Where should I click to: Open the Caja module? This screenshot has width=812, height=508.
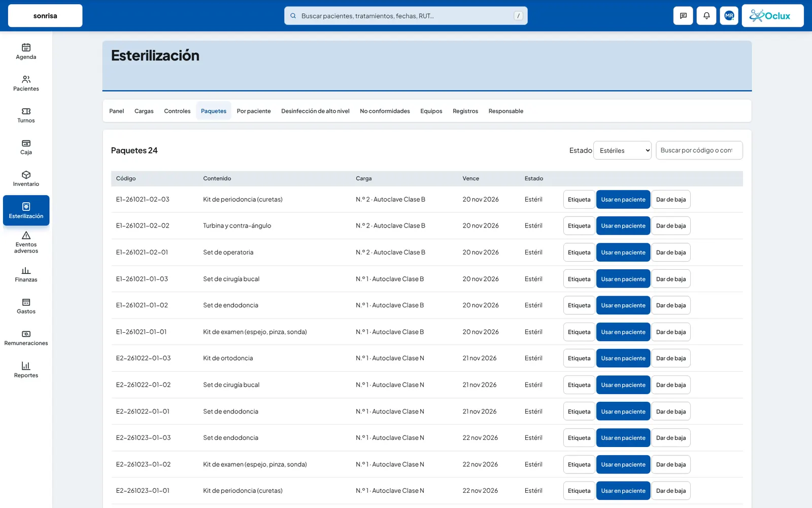tap(26, 147)
